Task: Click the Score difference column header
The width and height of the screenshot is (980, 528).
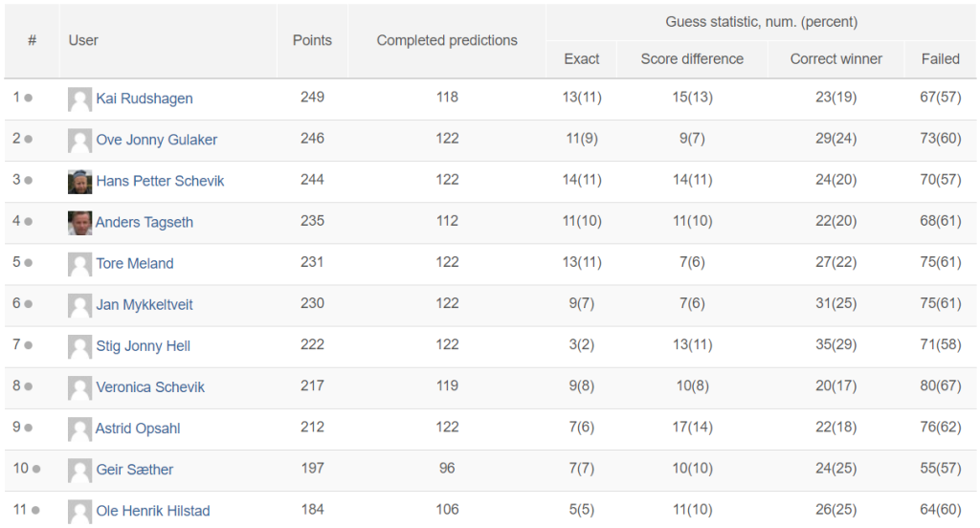Action: (692, 59)
